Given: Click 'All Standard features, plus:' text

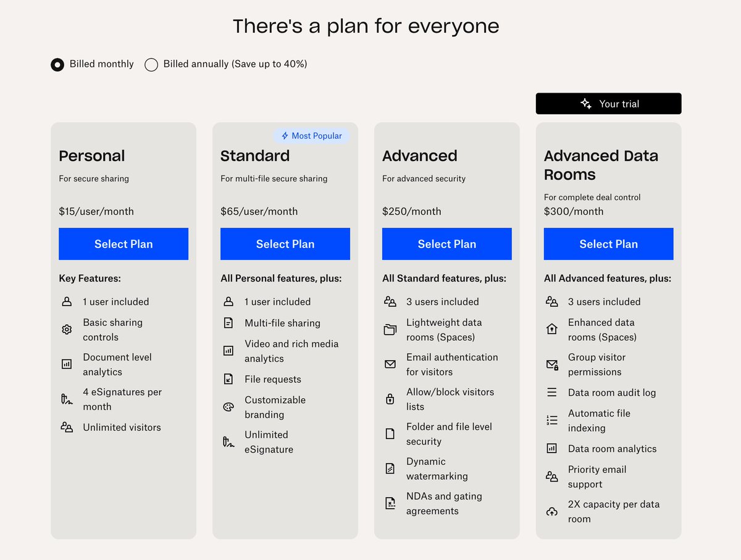Looking at the screenshot, I should [x=444, y=278].
